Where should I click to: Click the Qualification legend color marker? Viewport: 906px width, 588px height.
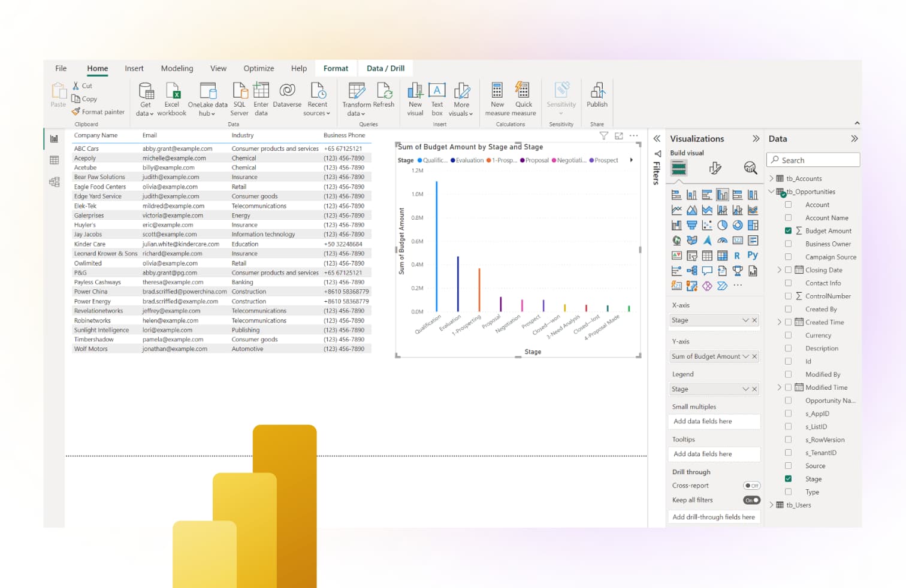pos(419,160)
